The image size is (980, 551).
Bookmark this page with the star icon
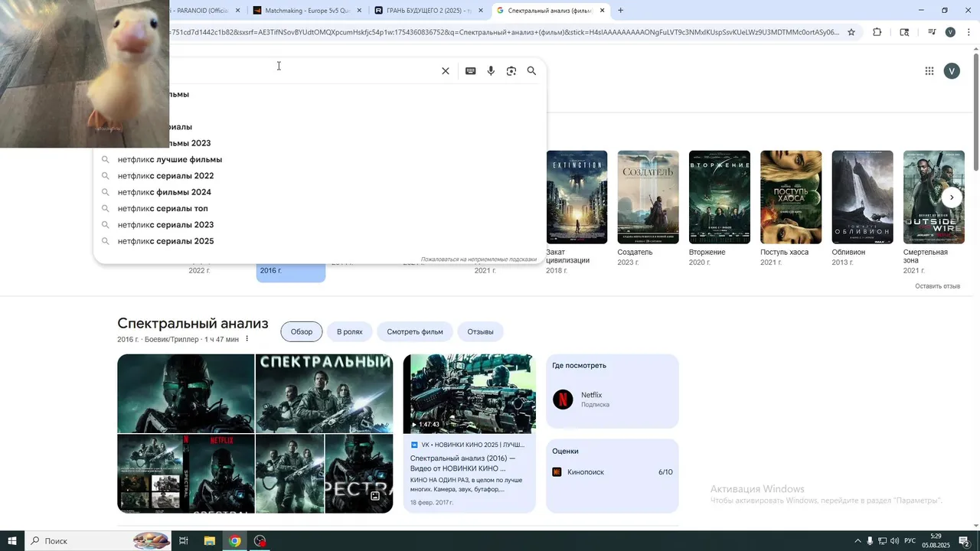851,32
